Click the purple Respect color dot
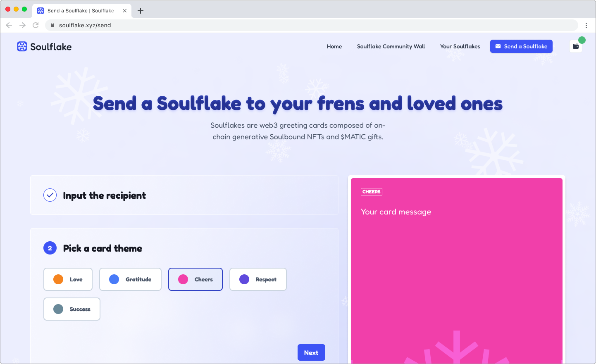596x364 pixels. coord(244,279)
